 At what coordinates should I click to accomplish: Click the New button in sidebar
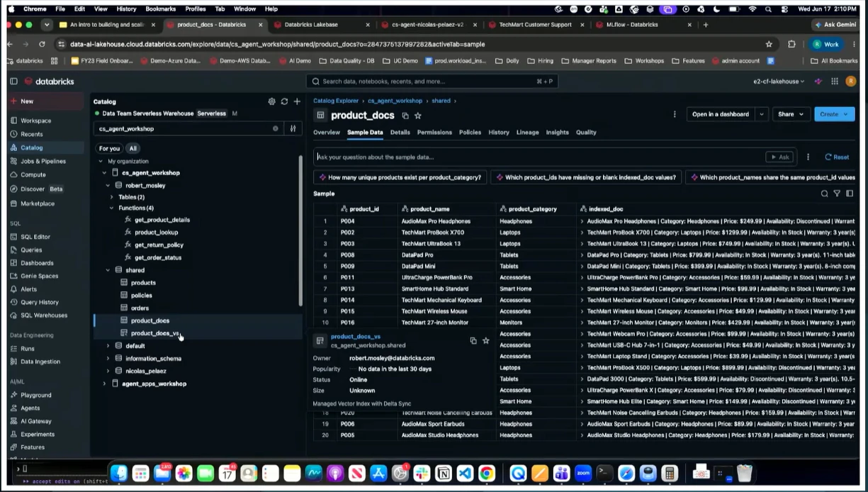point(46,101)
